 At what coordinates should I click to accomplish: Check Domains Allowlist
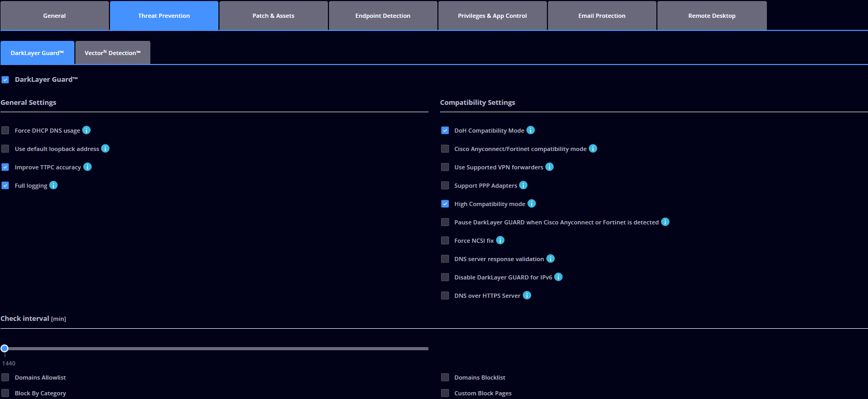(5, 378)
